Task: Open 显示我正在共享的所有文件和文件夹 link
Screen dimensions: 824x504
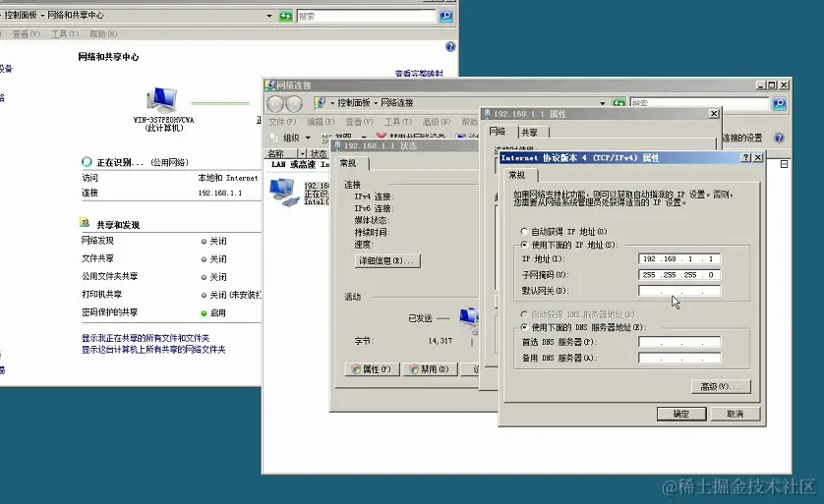Action: click(146, 338)
